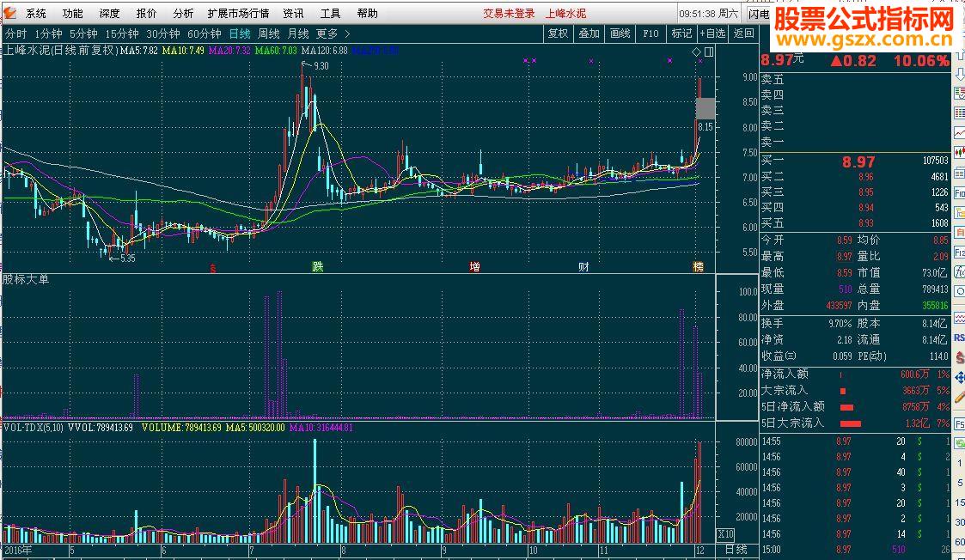965x560 pixels.
Task: Switch to the 5分钟 period tab
Action: [x=83, y=33]
